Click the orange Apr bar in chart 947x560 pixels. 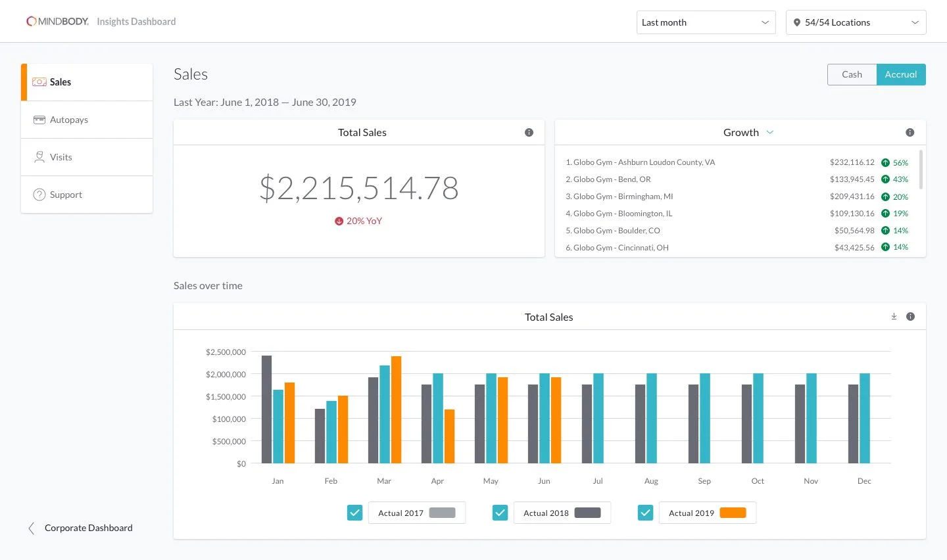pos(449,436)
